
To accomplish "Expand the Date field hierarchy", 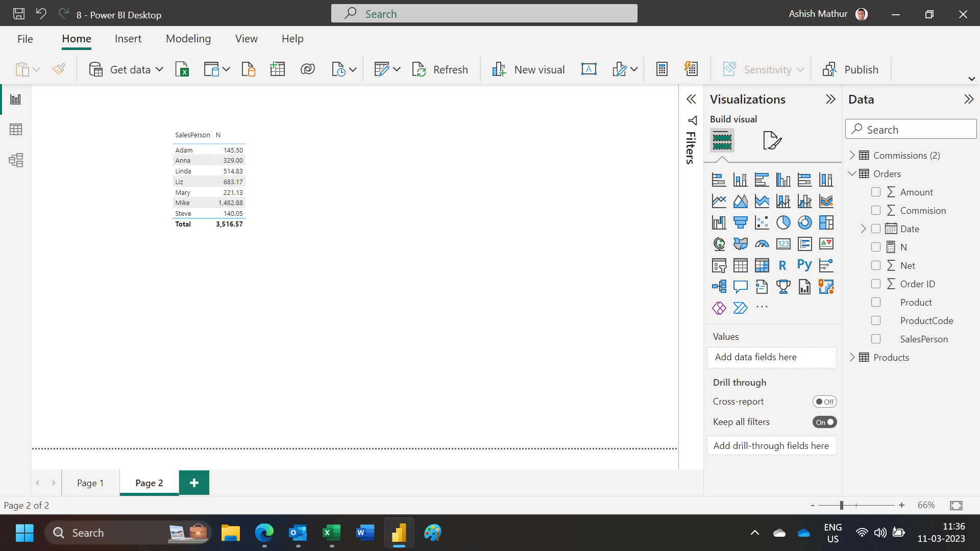I will [x=863, y=229].
